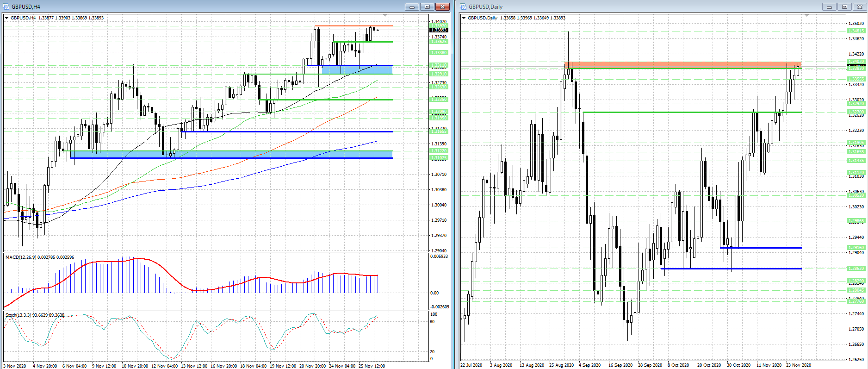Viewport: 868px width, 369px height.
Task: Restore the GBPUSD,H4 chart window size
Action: (427, 6)
